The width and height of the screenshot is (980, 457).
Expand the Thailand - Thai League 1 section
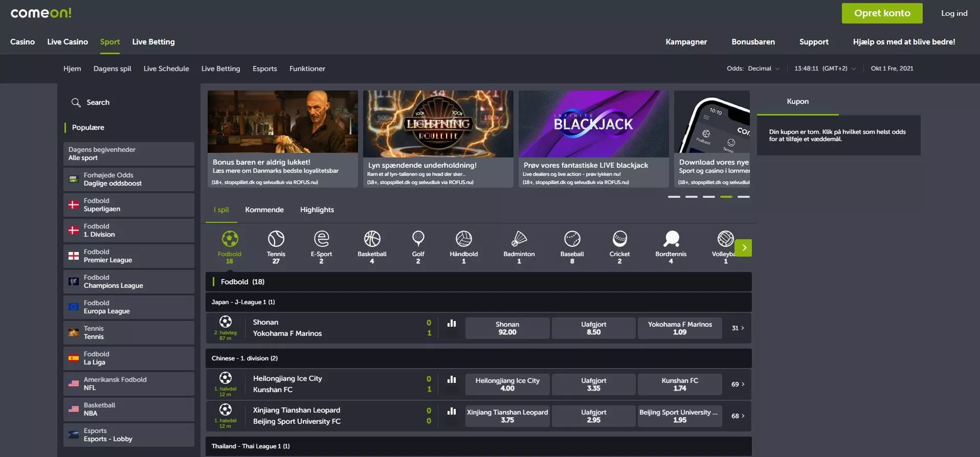(x=479, y=446)
